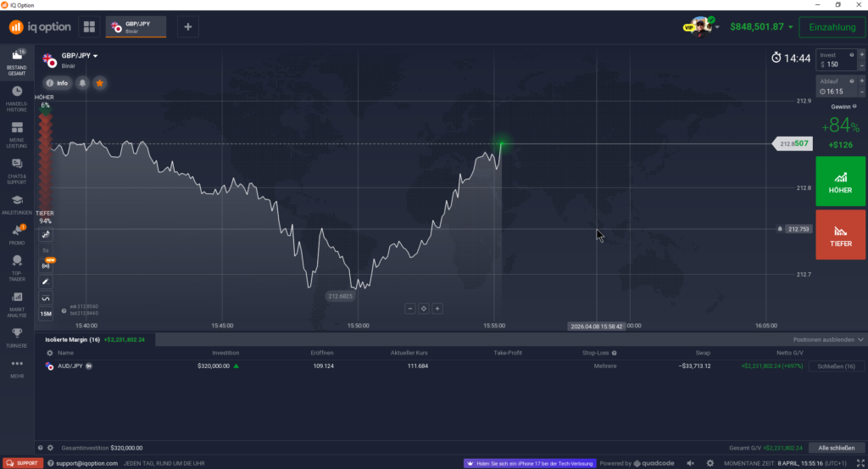Image resolution: width=868 pixels, height=469 pixels.
Task: Click the Invest amount field
Action: click(836, 64)
